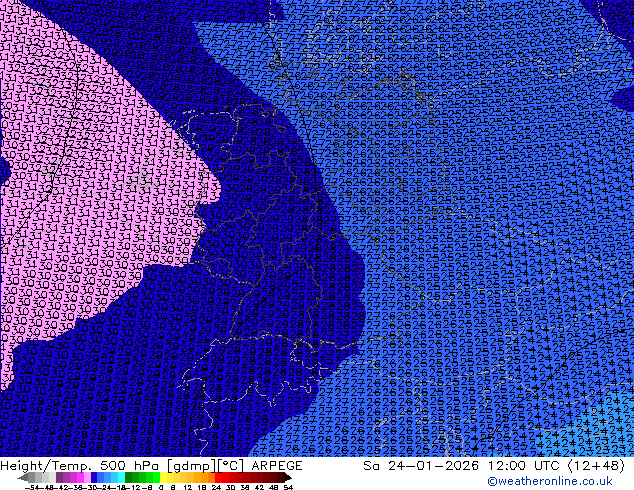
Task: Click the '54' legend scale label at right end
Action: point(288,488)
